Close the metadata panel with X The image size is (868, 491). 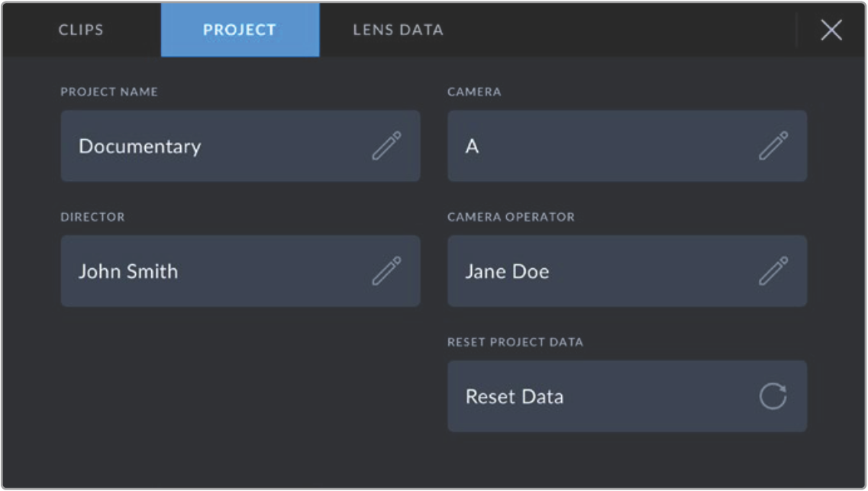pos(831,31)
